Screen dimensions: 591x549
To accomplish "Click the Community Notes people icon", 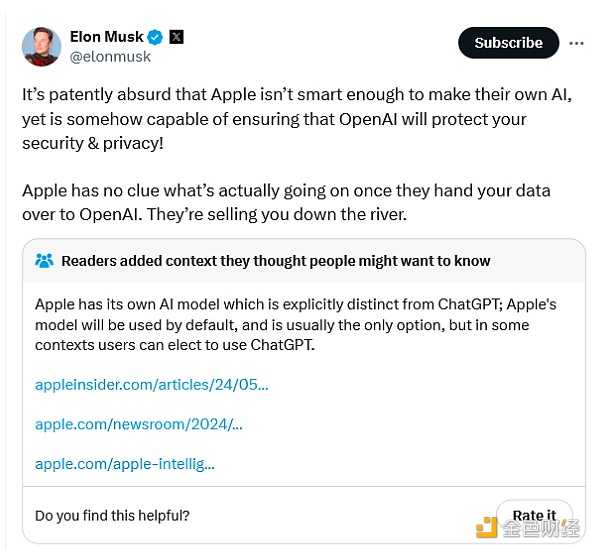I will pos(44,261).
